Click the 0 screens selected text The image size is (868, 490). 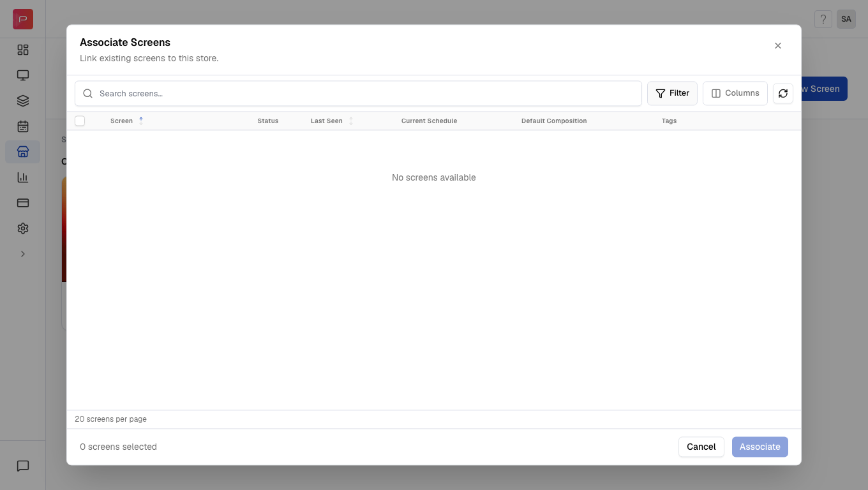(x=118, y=447)
